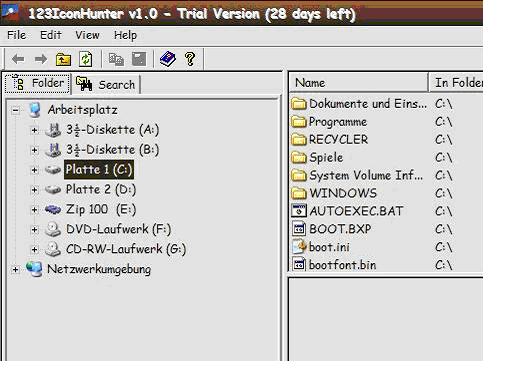
Task: Select bootfont.bin file name
Action: coord(342,265)
